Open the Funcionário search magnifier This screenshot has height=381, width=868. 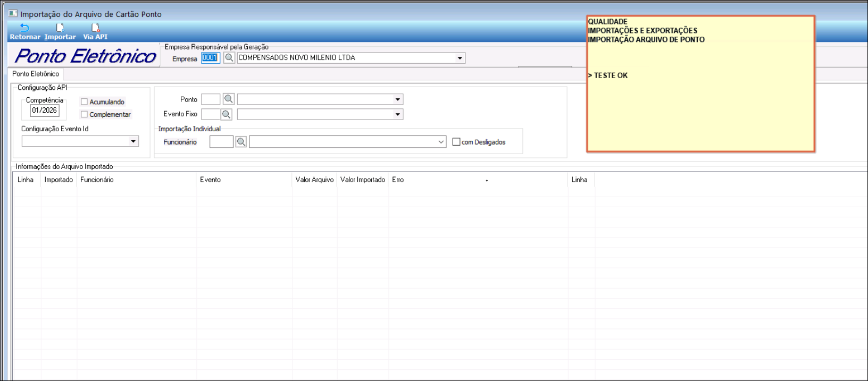[241, 142]
